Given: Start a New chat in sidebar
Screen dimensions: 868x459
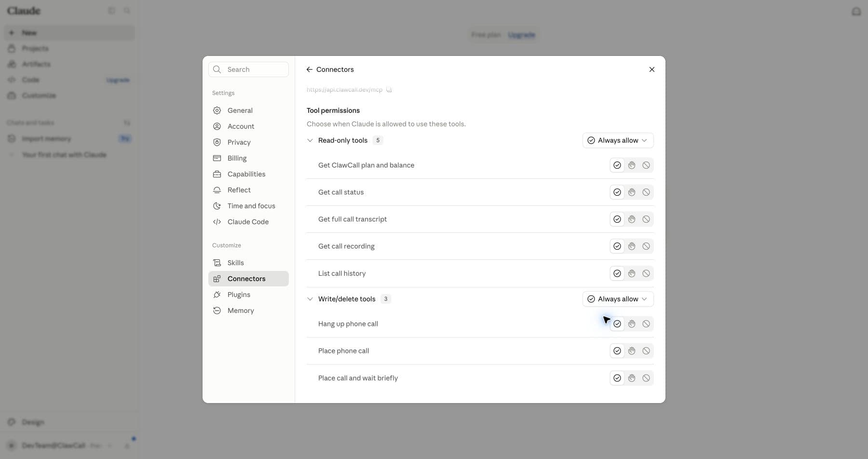Looking at the screenshot, I should [x=69, y=33].
